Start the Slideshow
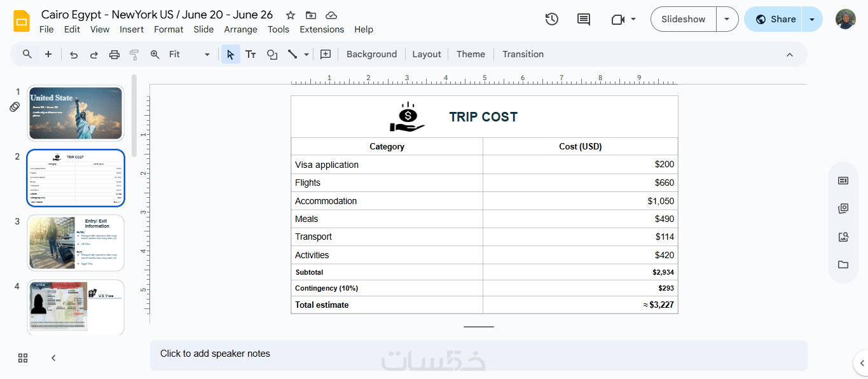 (684, 19)
